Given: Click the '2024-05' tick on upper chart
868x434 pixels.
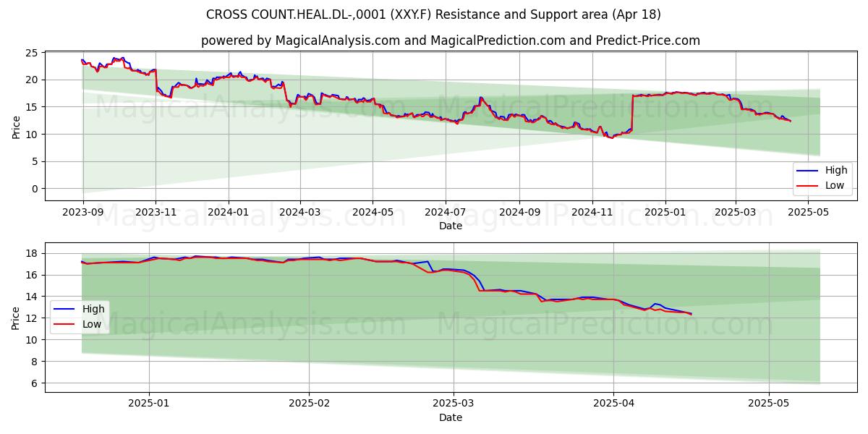Looking at the screenshot, I should [x=373, y=212].
